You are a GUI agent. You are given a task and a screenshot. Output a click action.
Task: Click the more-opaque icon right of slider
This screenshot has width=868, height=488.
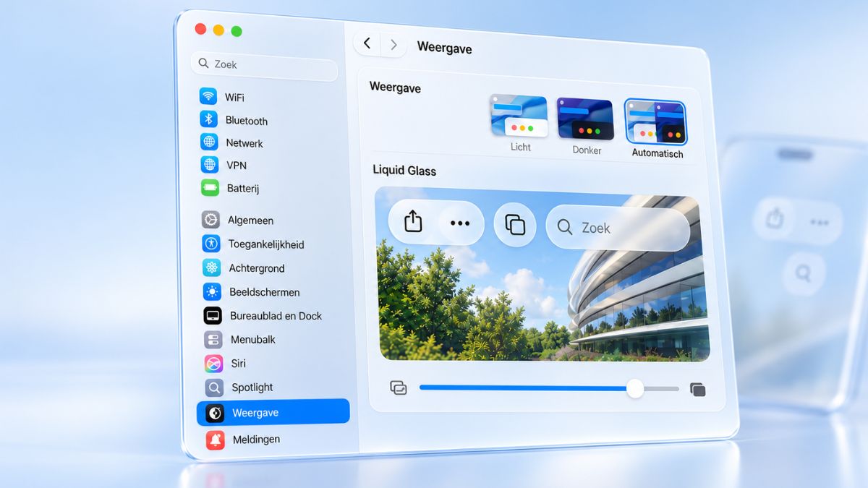point(698,390)
